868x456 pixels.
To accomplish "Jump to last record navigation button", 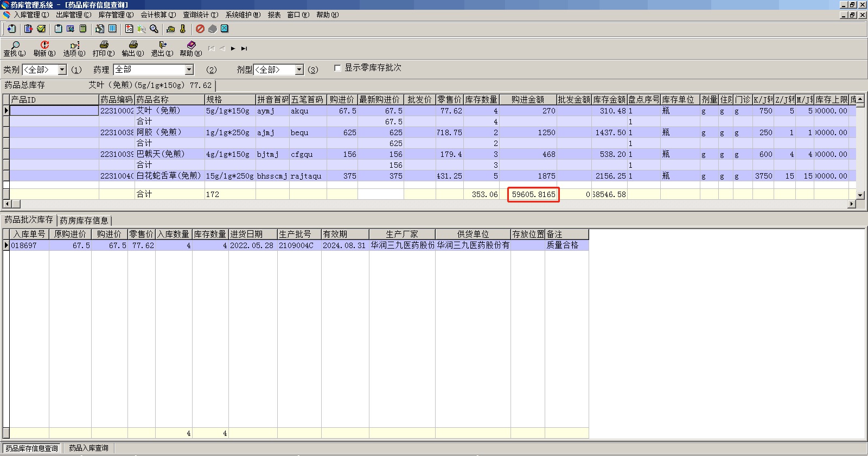I will pos(244,48).
